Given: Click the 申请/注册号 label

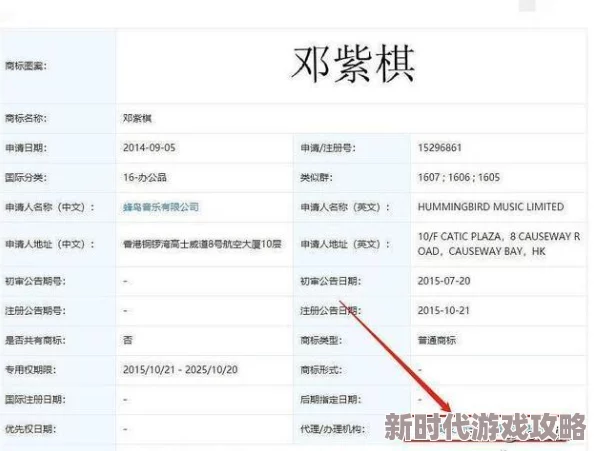Looking at the screenshot, I should point(328,148).
